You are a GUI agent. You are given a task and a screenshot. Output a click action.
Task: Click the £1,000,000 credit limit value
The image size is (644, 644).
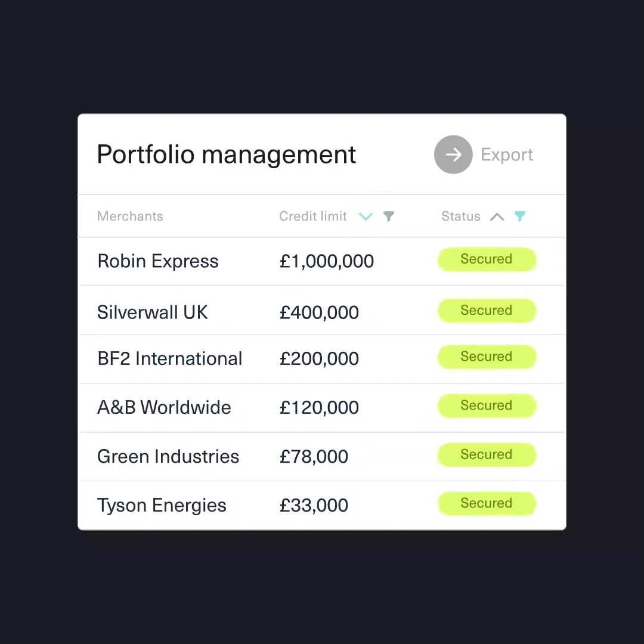point(326,261)
